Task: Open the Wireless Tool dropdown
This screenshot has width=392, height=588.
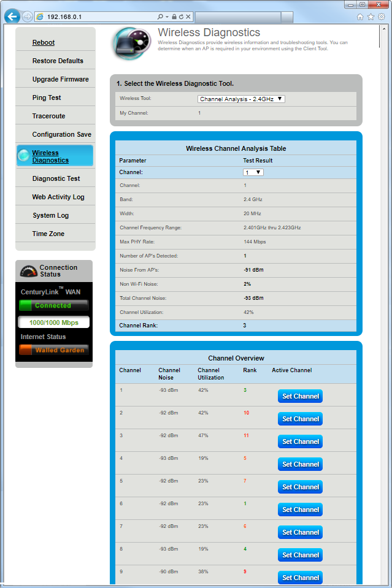Action: click(241, 99)
